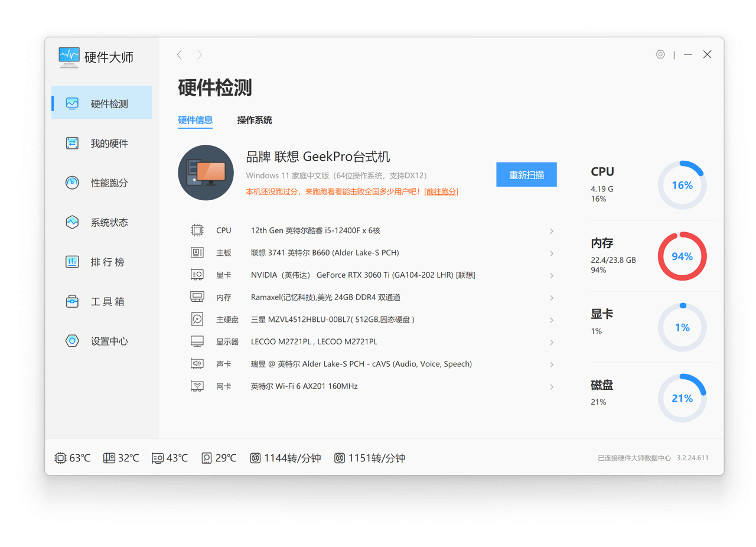Click the 我的硬件 sidebar icon
The image size is (756, 547).
coord(72,143)
